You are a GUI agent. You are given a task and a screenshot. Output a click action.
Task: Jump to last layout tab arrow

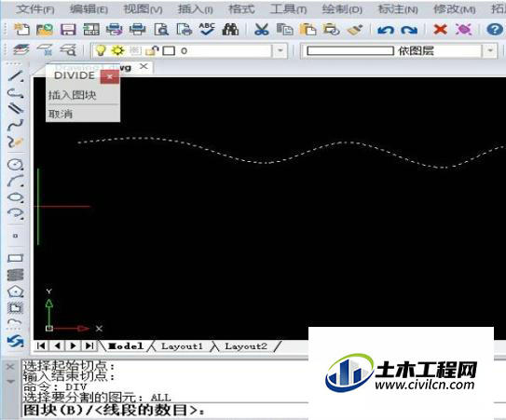pos(89,345)
